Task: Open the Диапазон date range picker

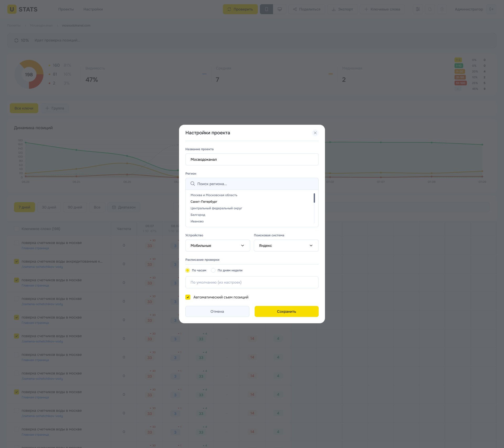Action: 124,207
